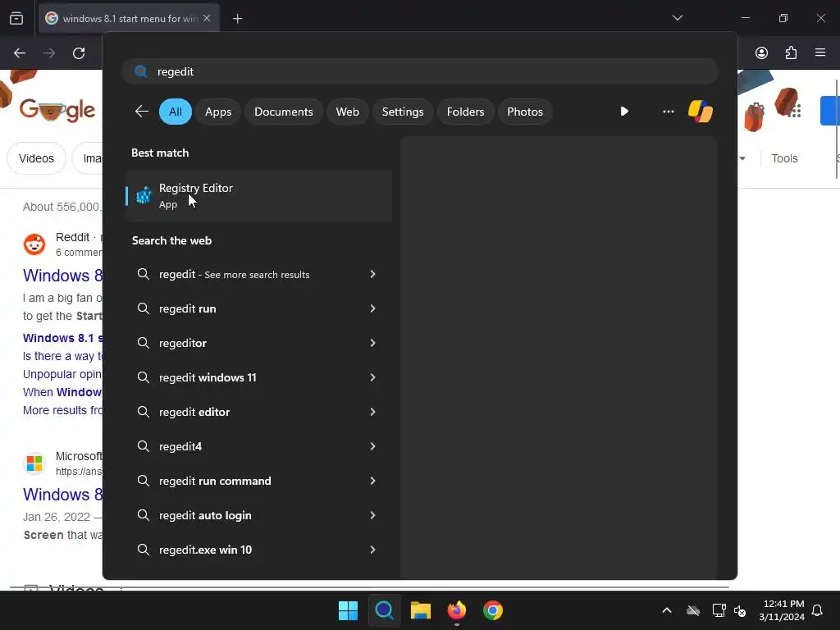Open the recent tabs icon left of tab bar
This screenshot has width=840, height=630.
(16, 19)
